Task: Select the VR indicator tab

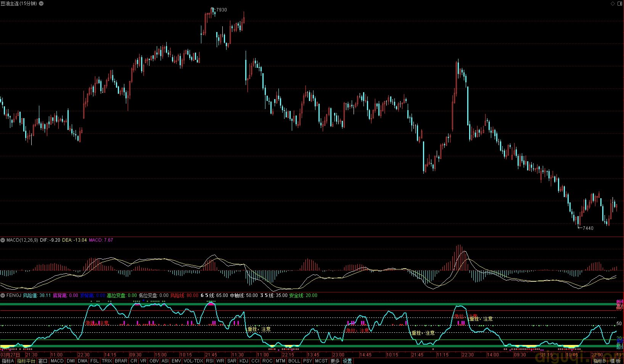Action: click(x=143, y=361)
